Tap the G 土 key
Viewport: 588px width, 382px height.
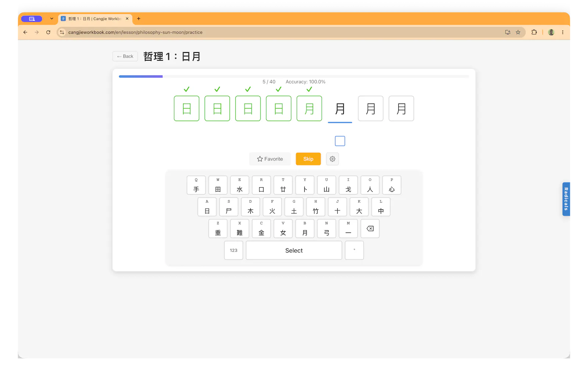pyautogui.click(x=294, y=207)
